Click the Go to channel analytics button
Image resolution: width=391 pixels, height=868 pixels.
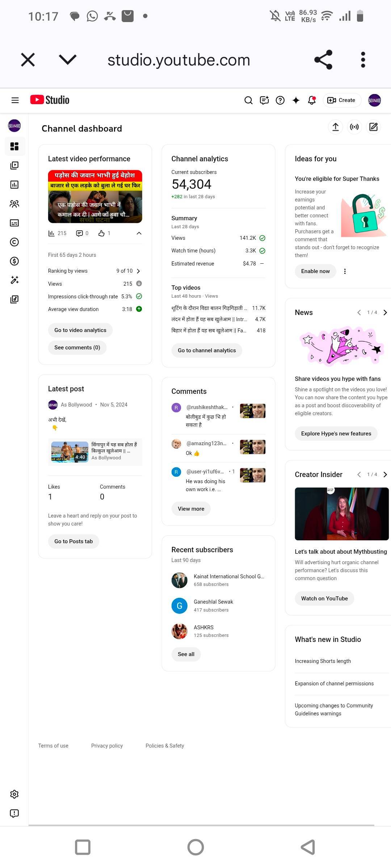pyautogui.click(x=207, y=350)
